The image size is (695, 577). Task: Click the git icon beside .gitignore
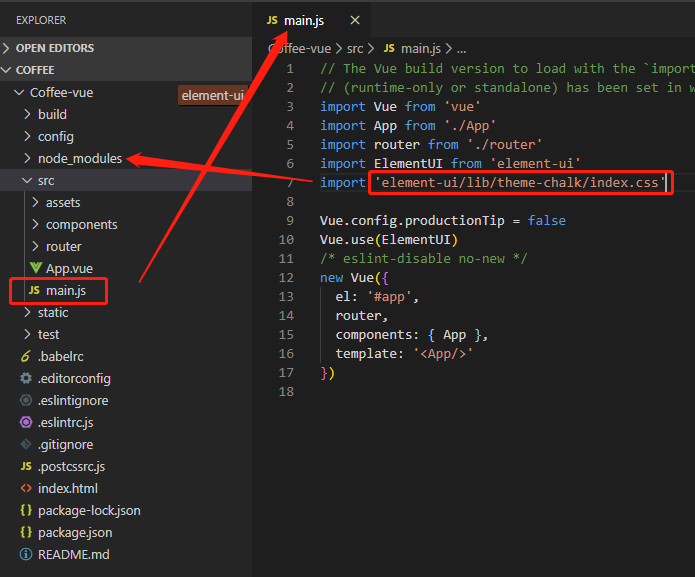point(26,444)
